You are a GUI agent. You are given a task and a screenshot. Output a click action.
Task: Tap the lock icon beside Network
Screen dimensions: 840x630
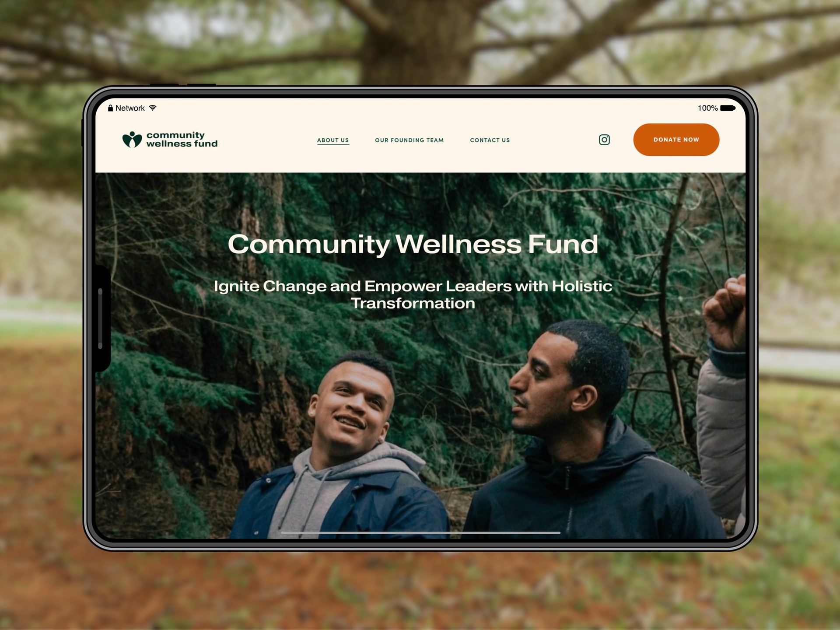[110, 108]
